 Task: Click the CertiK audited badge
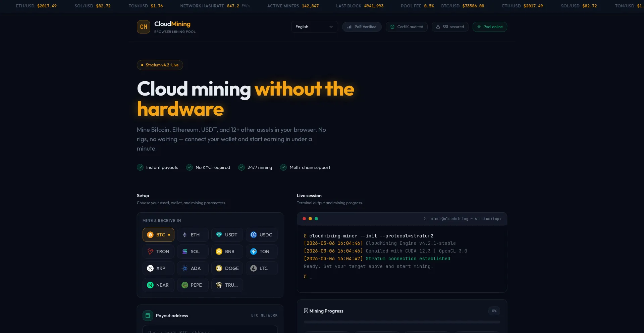pos(407,27)
